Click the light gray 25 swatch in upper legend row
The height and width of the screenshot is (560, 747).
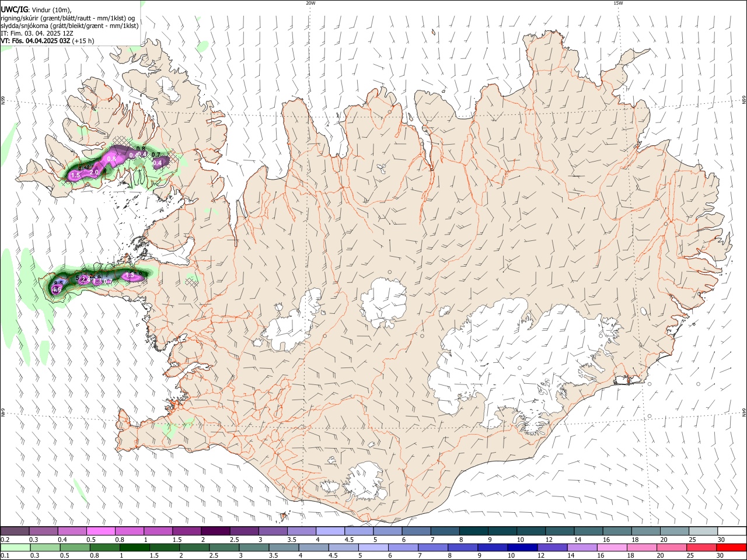[703, 531]
